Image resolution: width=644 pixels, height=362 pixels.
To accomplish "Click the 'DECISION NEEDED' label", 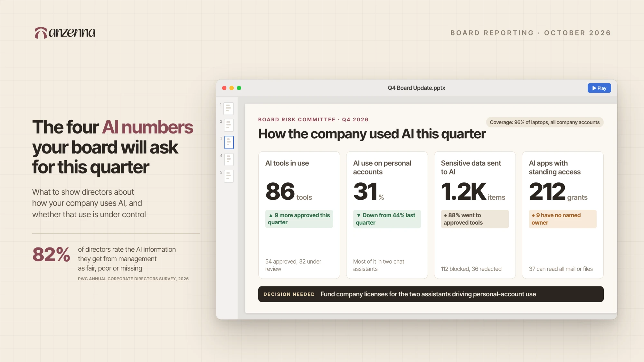I will [289, 294].
